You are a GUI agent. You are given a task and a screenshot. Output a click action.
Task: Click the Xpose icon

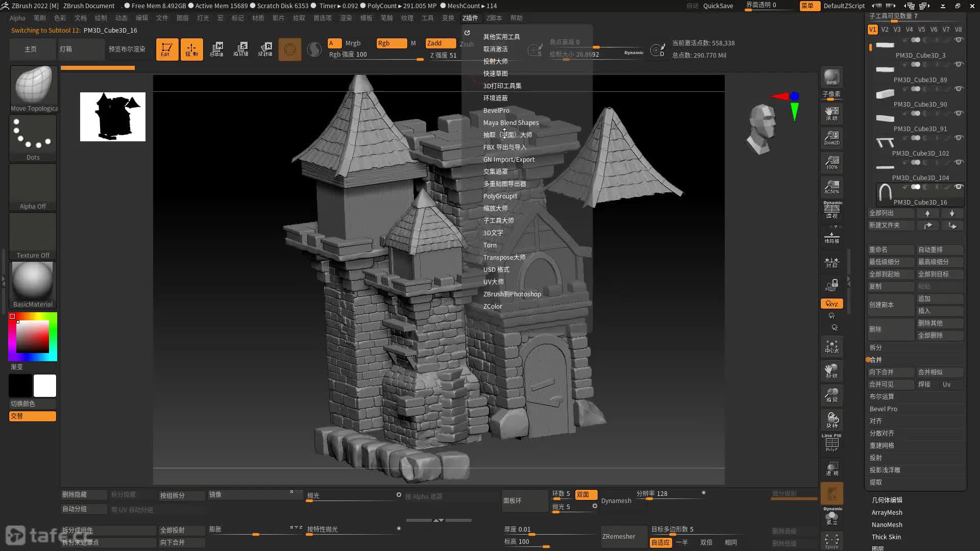[831, 541]
